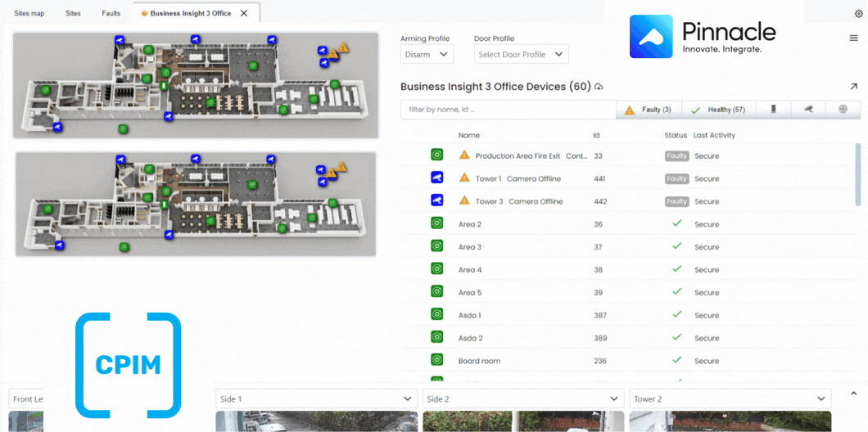Click warning triangle in Tower 1 row

tap(464, 178)
